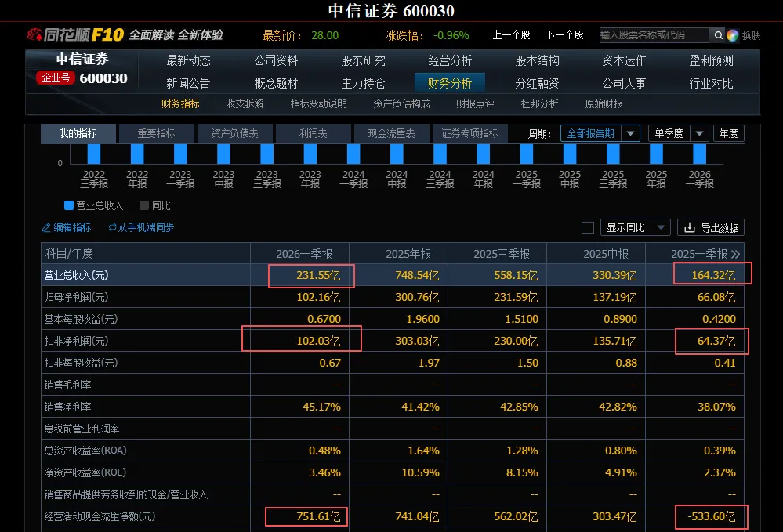Click 从手机端同步 link
Viewport: 783px width, 532px height.
coord(146,227)
